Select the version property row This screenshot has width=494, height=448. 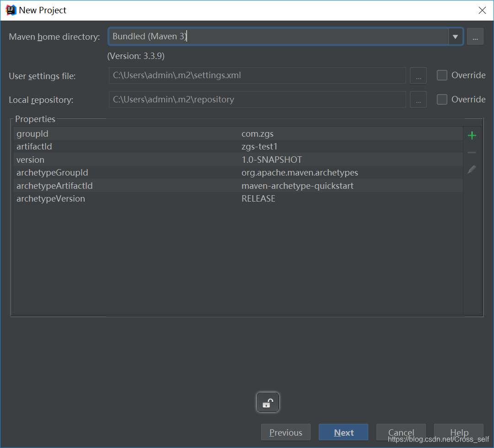(x=238, y=160)
